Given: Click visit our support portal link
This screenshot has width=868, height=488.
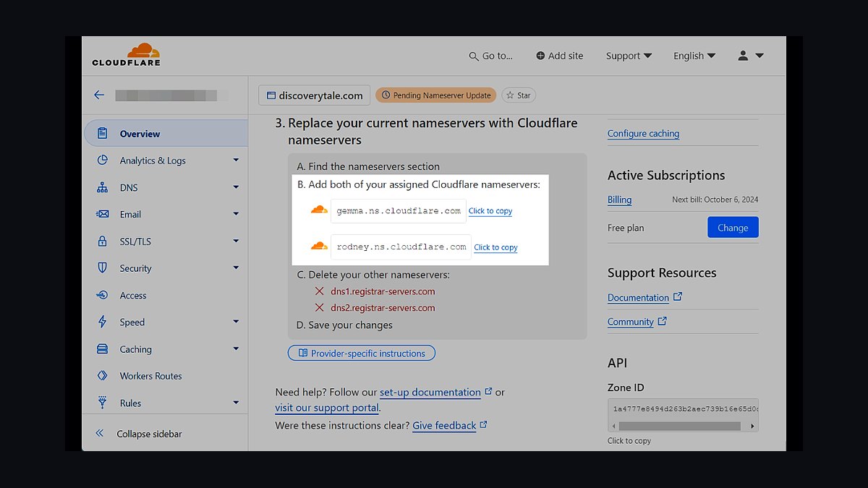Looking at the screenshot, I should [327, 408].
